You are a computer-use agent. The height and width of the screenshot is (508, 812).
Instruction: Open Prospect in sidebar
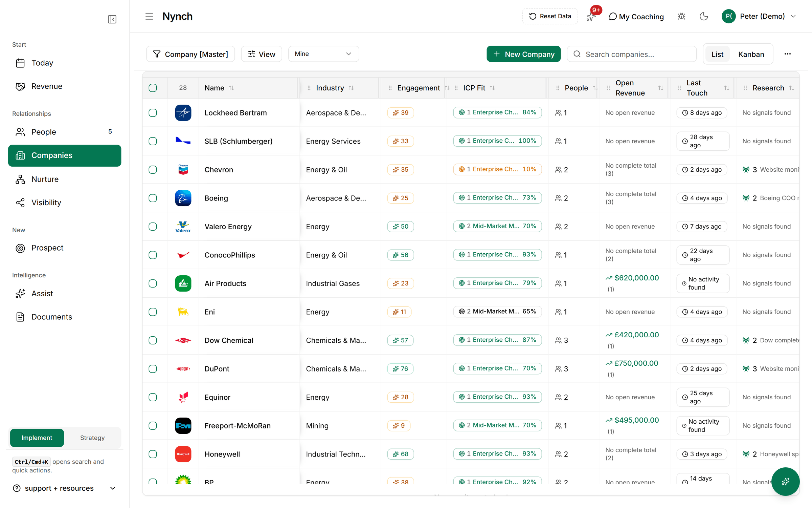[65, 248]
